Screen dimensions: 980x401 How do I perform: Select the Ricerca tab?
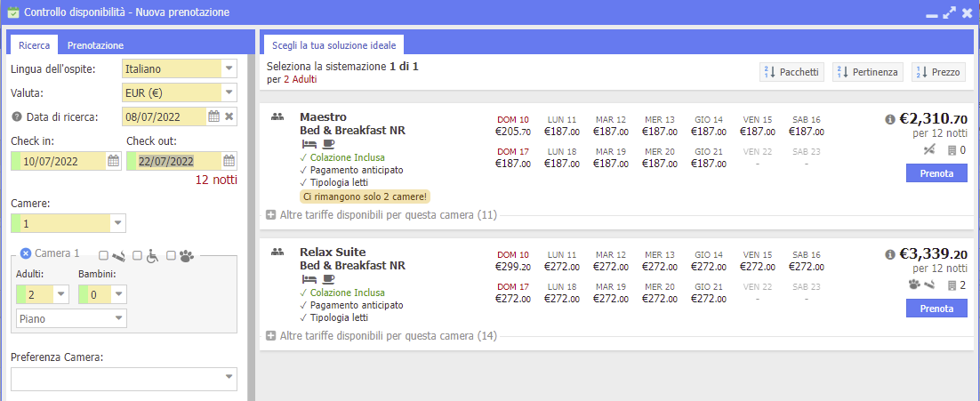34,45
